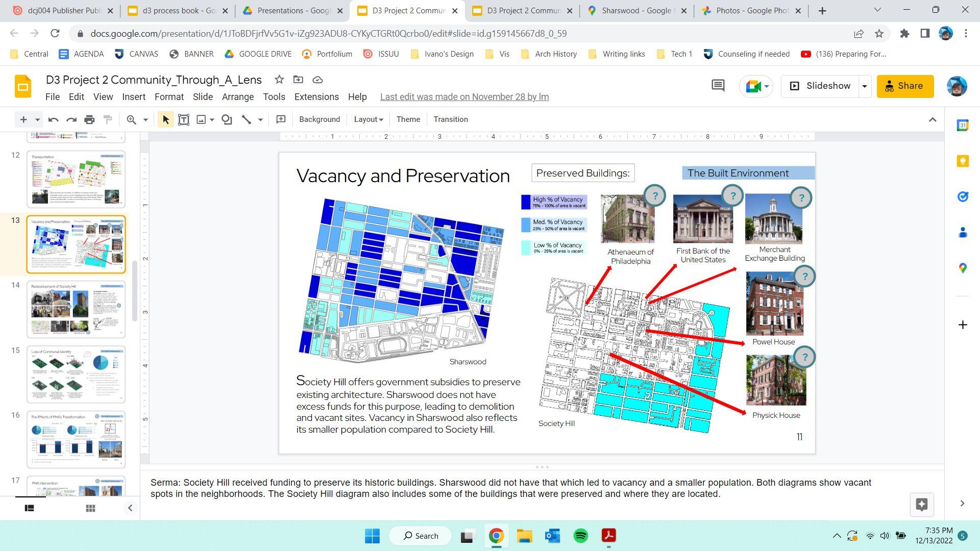Click the print icon
The width and height of the screenshot is (980, 551).
[x=89, y=119]
